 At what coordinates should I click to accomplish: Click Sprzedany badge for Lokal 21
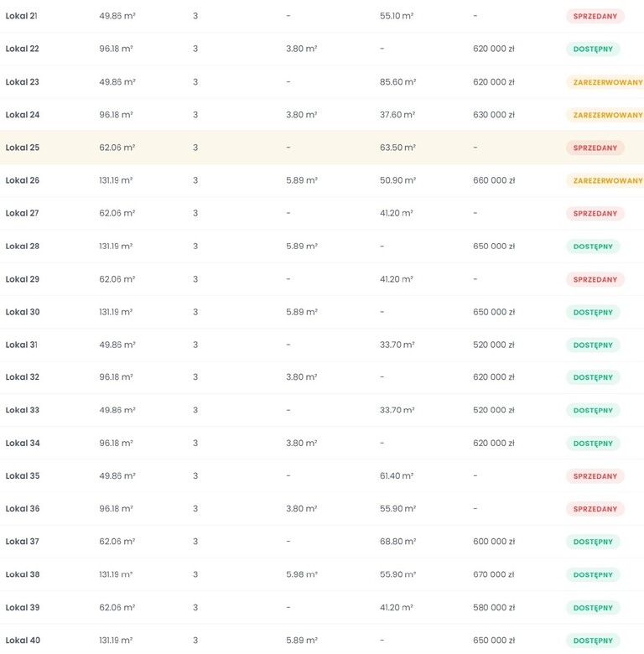(x=595, y=16)
